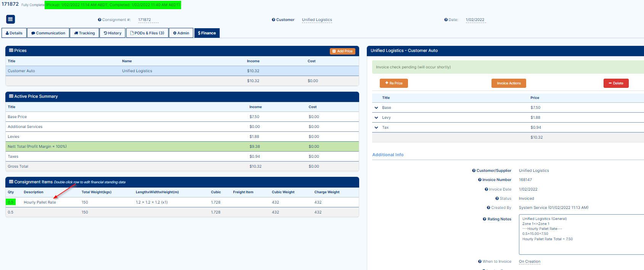Click the red Delete button
Image resolution: width=644 pixels, height=270 pixels.
point(616,83)
